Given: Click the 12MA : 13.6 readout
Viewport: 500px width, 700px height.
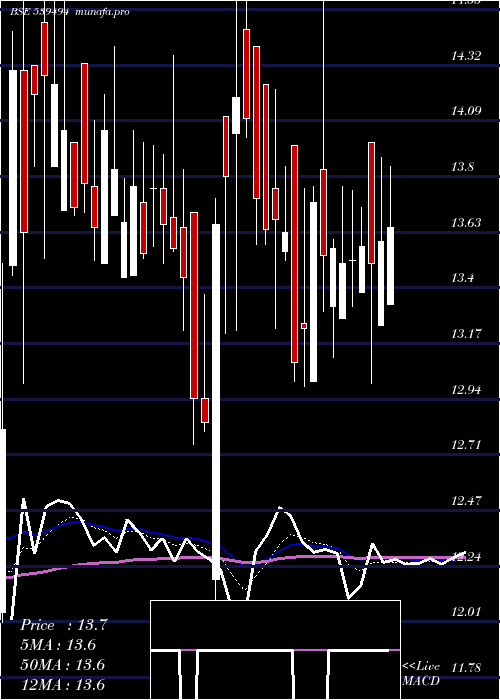Looking at the screenshot, I should pyautogui.click(x=62, y=684).
